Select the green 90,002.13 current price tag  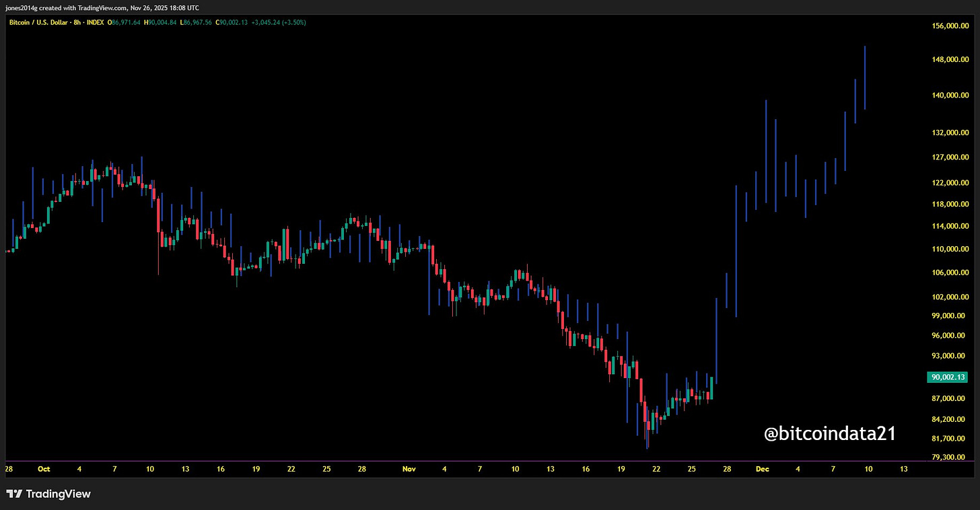(948, 377)
